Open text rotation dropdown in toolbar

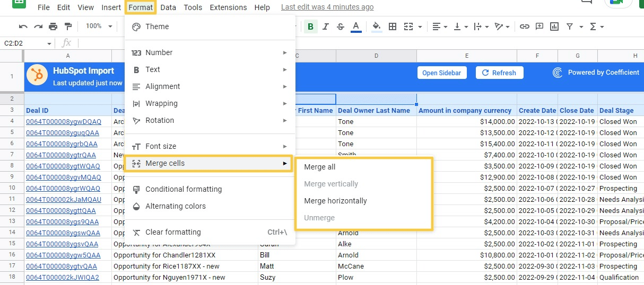coord(502,26)
